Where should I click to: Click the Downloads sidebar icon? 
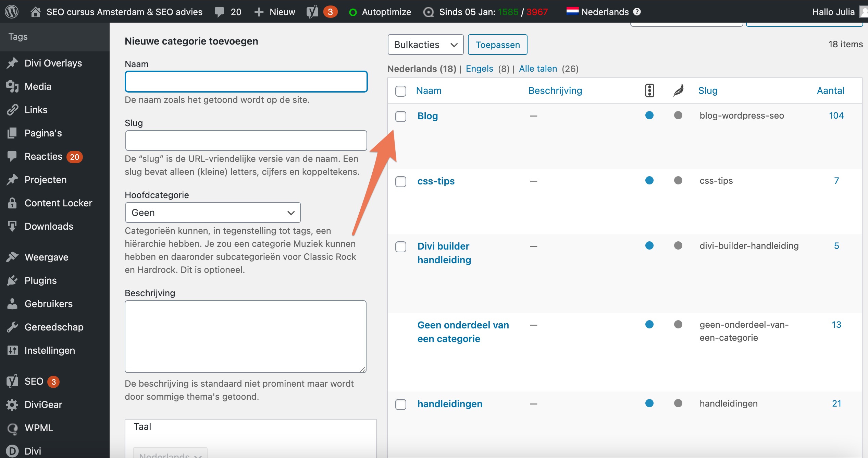(12, 226)
